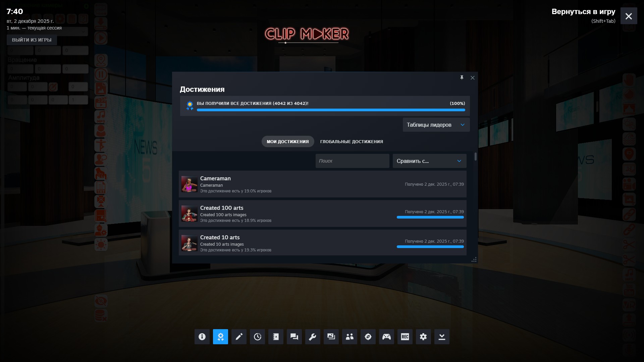
Task: Click the Поиск search field
Action: point(352,161)
